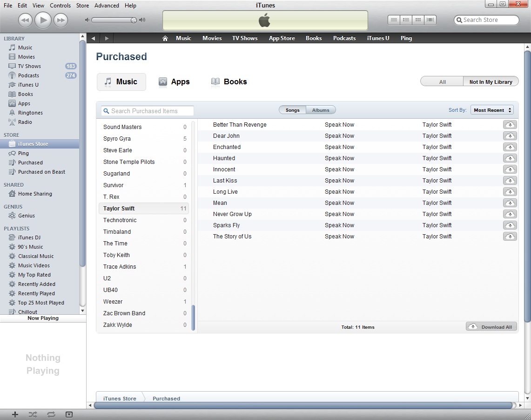Download Last Kiss via cloud icon
The image size is (531, 420).
click(510, 181)
